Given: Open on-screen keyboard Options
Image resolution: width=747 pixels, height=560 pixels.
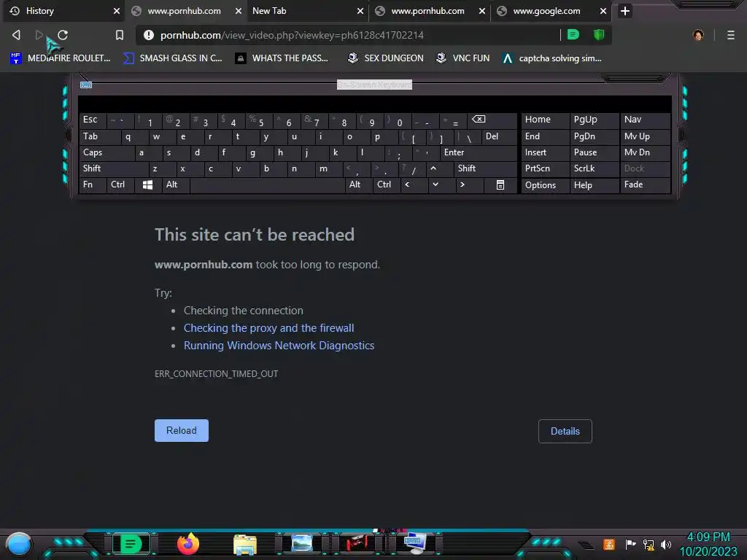Looking at the screenshot, I should [544, 185].
